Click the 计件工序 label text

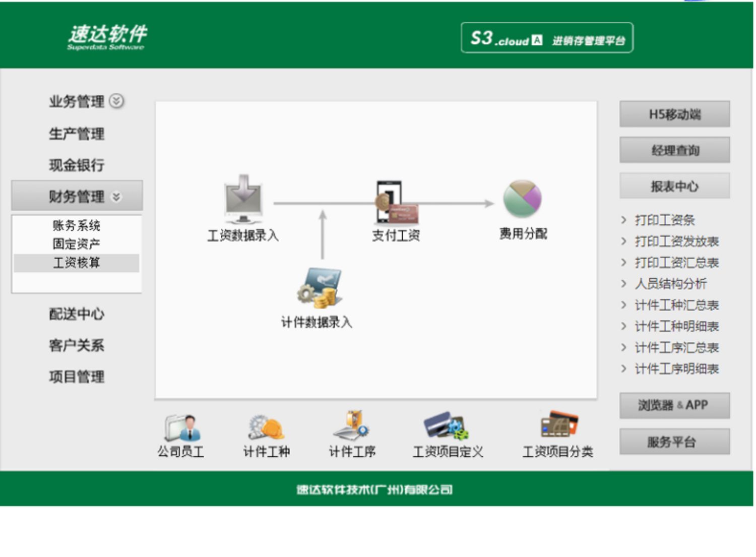pyautogui.click(x=352, y=452)
